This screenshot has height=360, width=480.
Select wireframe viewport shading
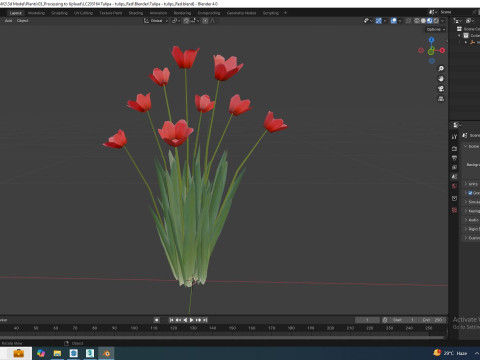417,21
